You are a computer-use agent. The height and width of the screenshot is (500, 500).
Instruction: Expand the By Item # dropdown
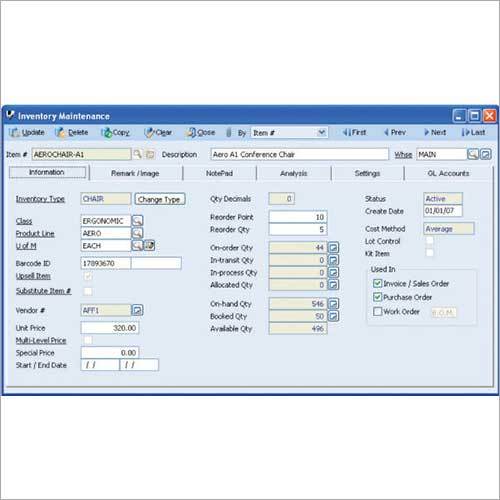(x=321, y=133)
